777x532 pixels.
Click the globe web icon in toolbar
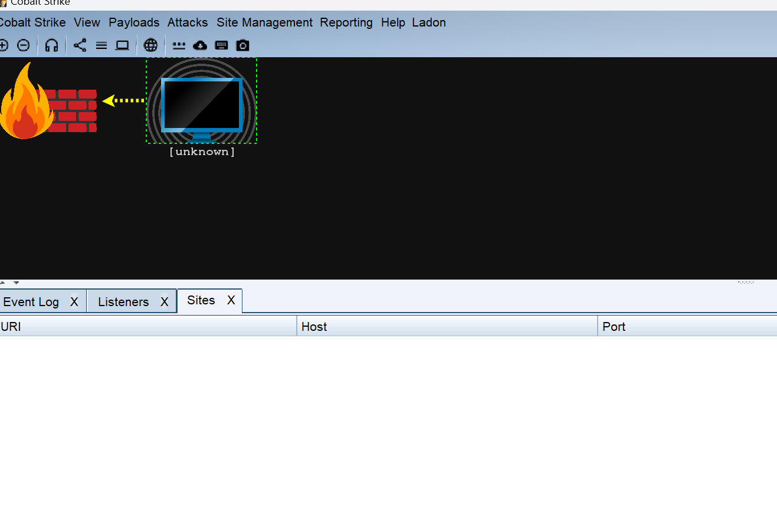coord(150,45)
